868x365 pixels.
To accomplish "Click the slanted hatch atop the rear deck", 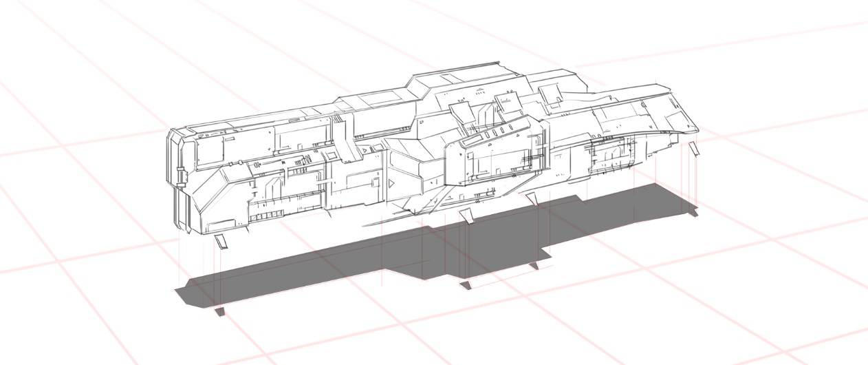I will point(551,96).
